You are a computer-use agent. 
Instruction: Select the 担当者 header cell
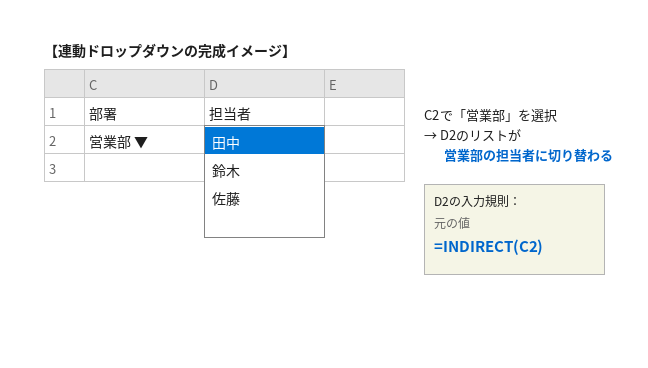click(x=264, y=112)
